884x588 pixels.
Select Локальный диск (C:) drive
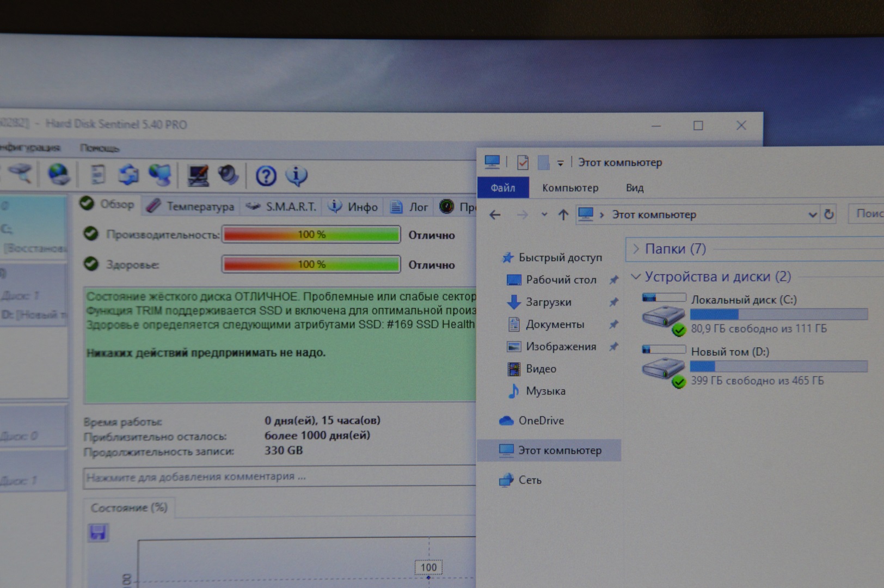click(744, 299)
